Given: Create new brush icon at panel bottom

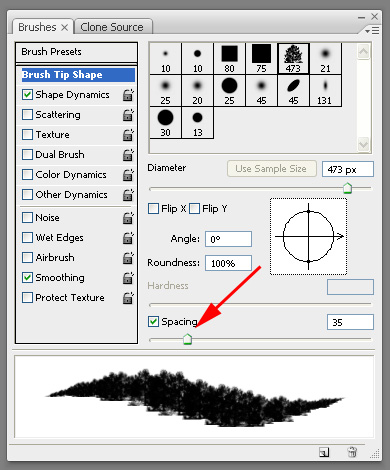Looking at the screenshot, I should pos(324,452).
